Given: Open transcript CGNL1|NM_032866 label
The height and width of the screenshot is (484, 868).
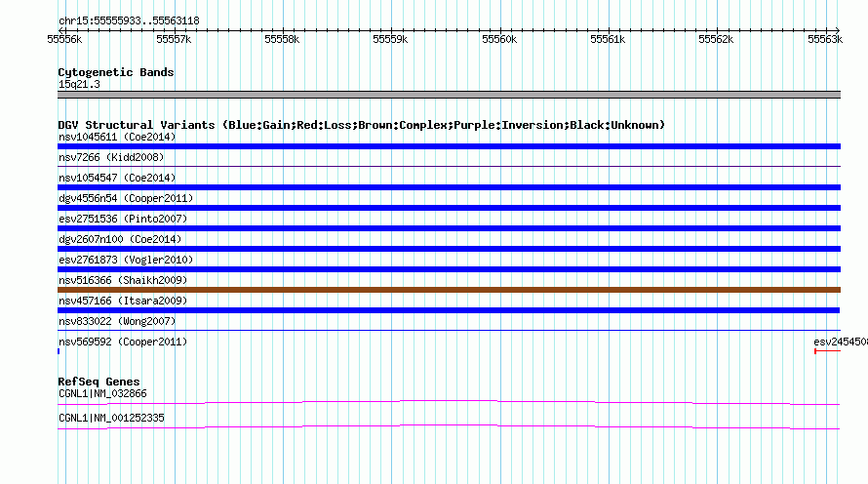Looking at the screenshot, I should 102,393.
